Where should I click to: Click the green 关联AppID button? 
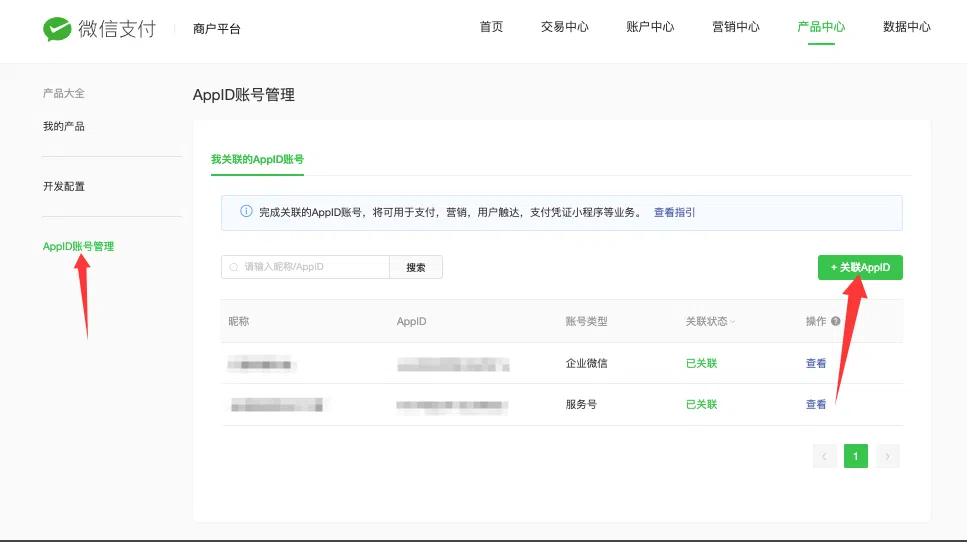[x=860, y=267]
